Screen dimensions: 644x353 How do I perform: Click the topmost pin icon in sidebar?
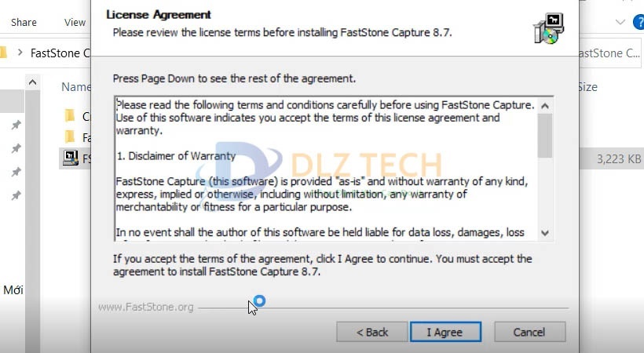coord(16,125)
